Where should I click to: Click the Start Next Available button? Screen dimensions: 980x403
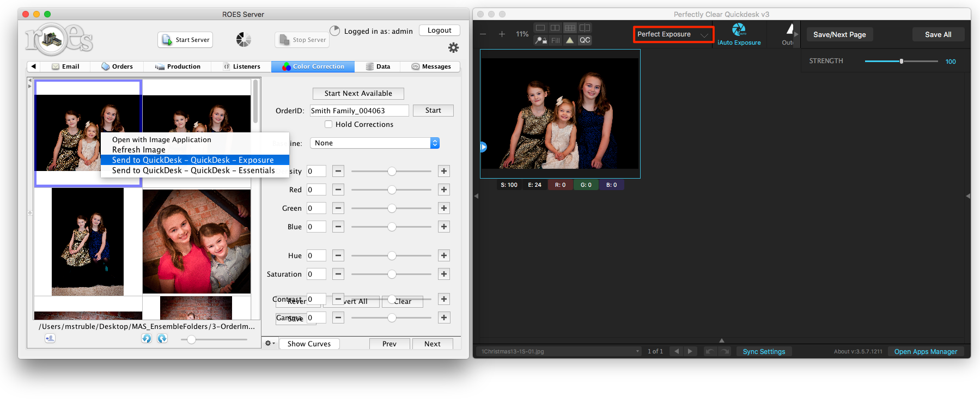pos(358,94)
